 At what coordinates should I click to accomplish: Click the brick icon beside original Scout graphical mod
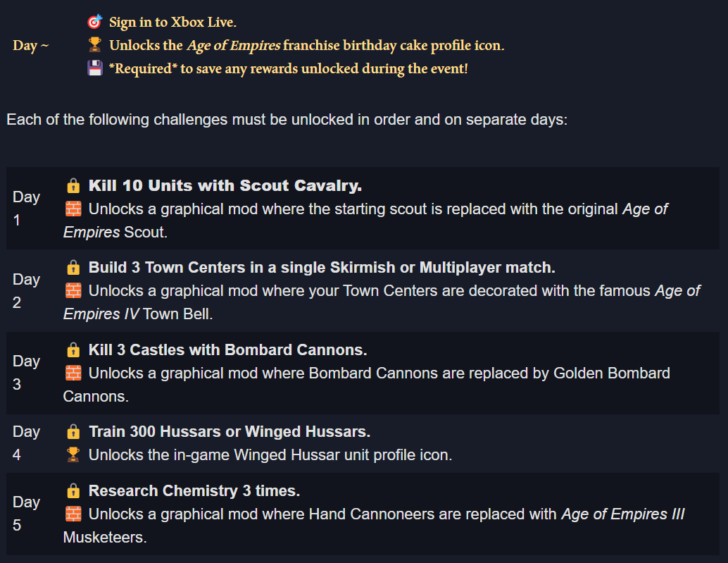(x=73, y=209)
